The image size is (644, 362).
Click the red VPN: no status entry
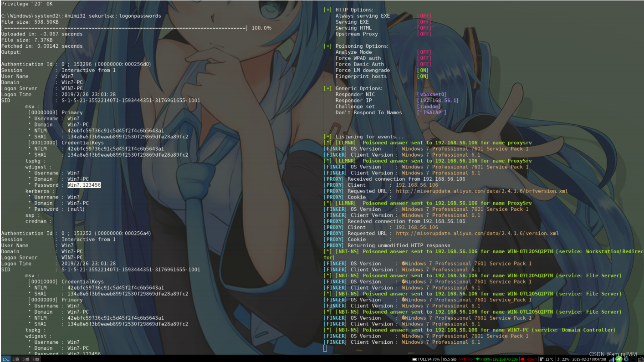coord(466,359)
